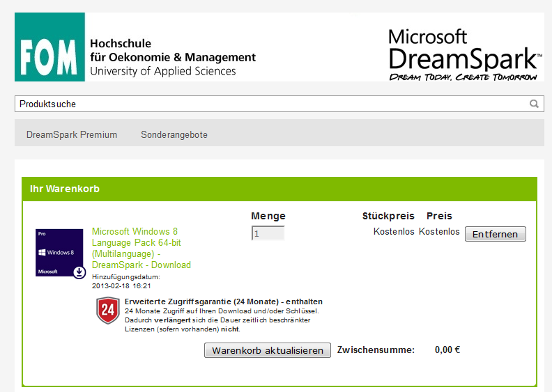Click the Windows 8 Pro product thumbnail
The height and width of the screenshot is (392, 552).
point(60,253)
